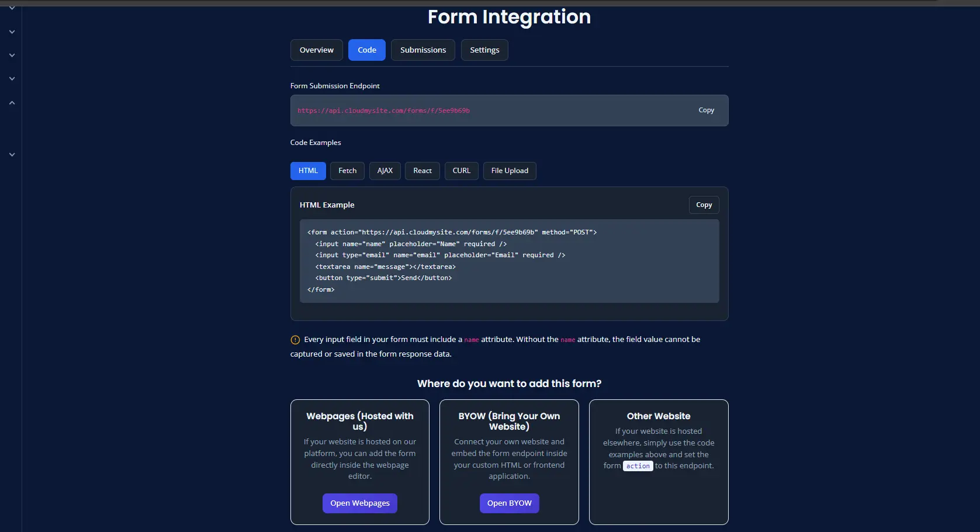Viewport: 980px width, 532px height.
Task: Expand the topmost sidebar section
Action: [12, 8]
